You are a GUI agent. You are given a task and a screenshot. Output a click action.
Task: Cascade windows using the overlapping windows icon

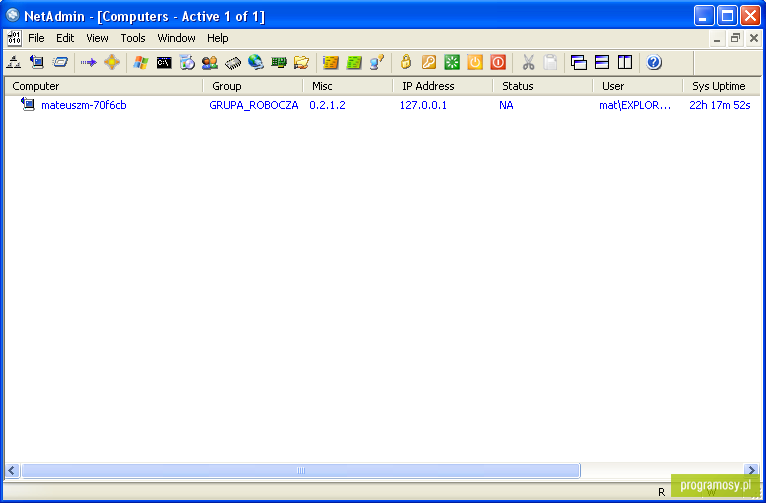[579, 63]
